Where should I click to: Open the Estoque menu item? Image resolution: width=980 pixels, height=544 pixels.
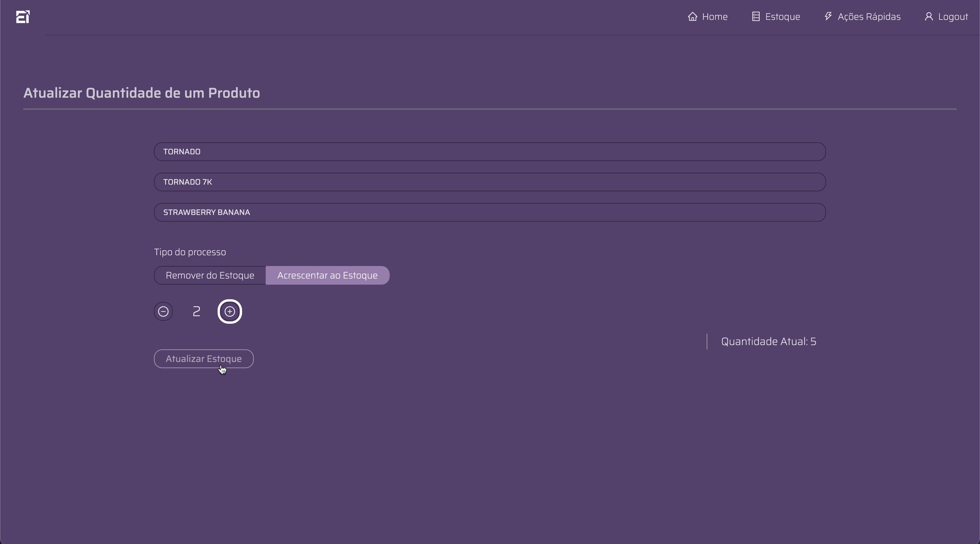coord(782,17)
